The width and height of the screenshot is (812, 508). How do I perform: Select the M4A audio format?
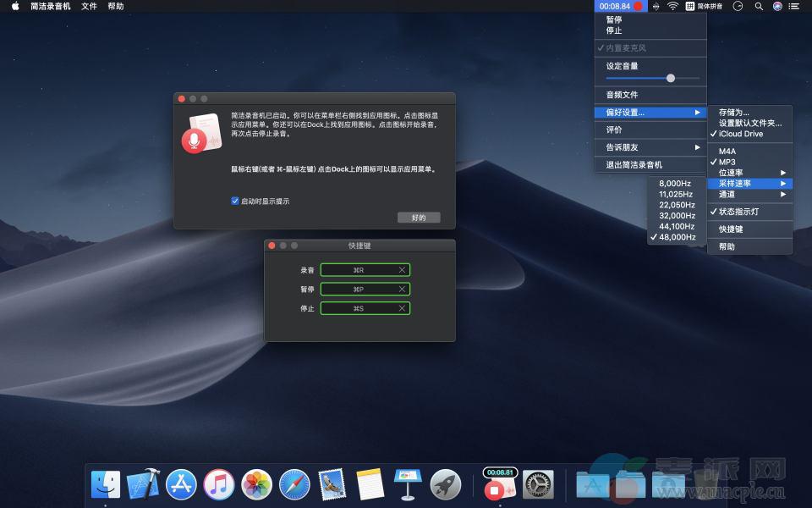[x=727, y=152]
